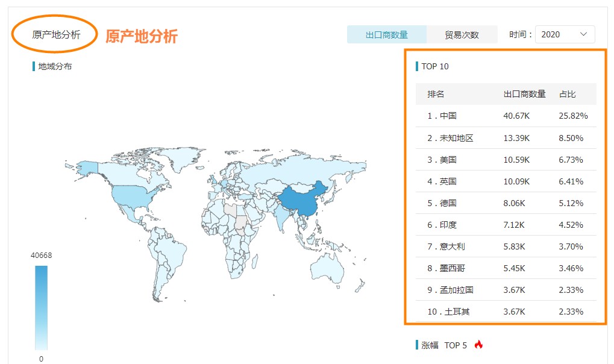Image resolution: width=614 pixels, height=364 pixels.
Task: Select the 4 . 英国 row
Action: [x=506, y=181]
